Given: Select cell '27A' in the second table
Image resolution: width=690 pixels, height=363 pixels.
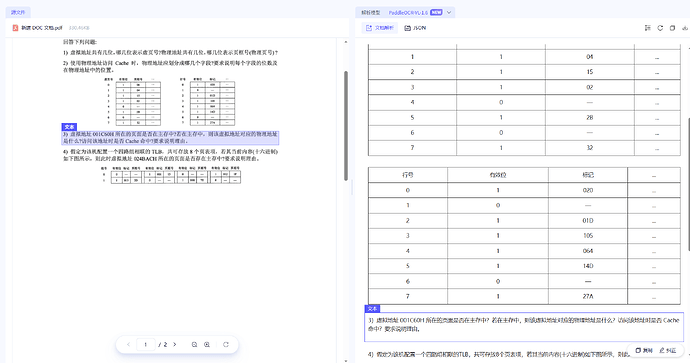Looking at the screenshot, I should pos(588,296).
